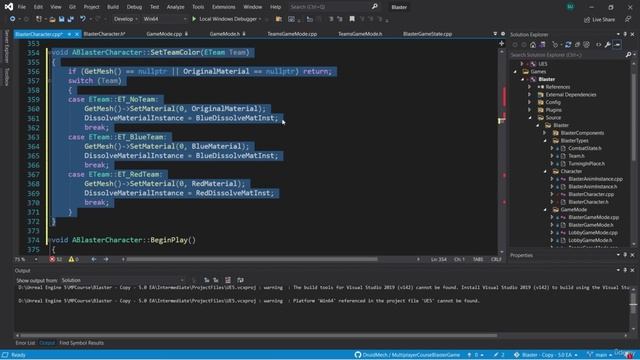The image size is (640, 360).
Task: Click the split editor plus icon
Action: coord(502,44)
